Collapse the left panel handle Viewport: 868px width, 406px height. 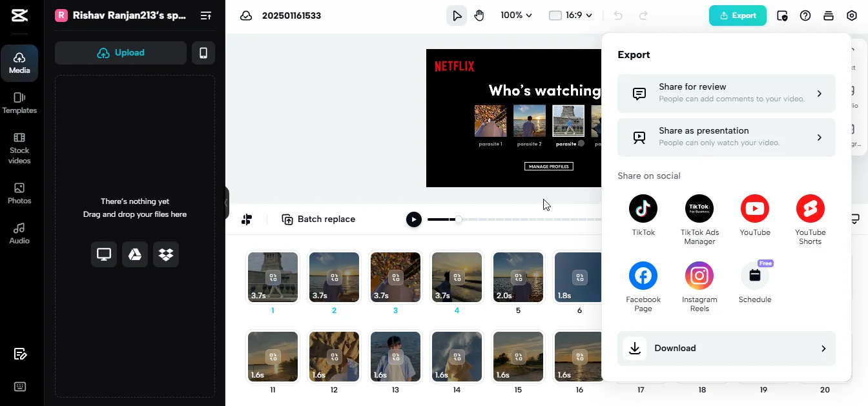point(227,203)
